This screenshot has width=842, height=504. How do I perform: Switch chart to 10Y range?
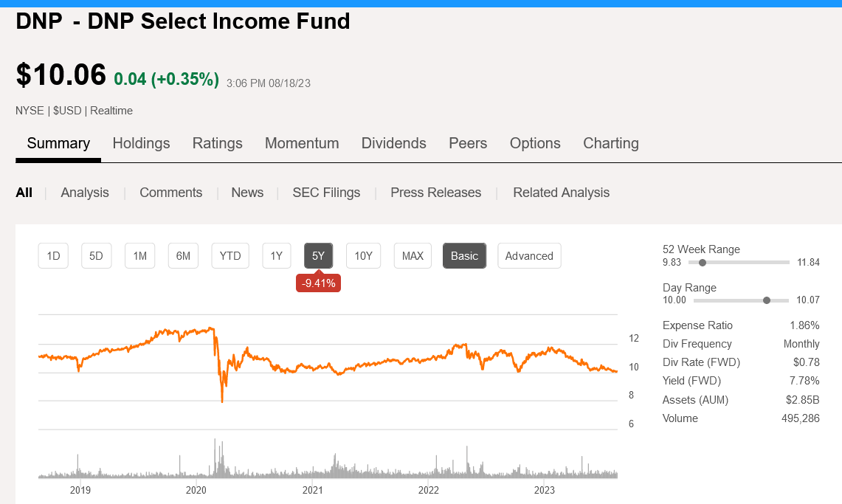pyautogui.click(x=363, y=256)
